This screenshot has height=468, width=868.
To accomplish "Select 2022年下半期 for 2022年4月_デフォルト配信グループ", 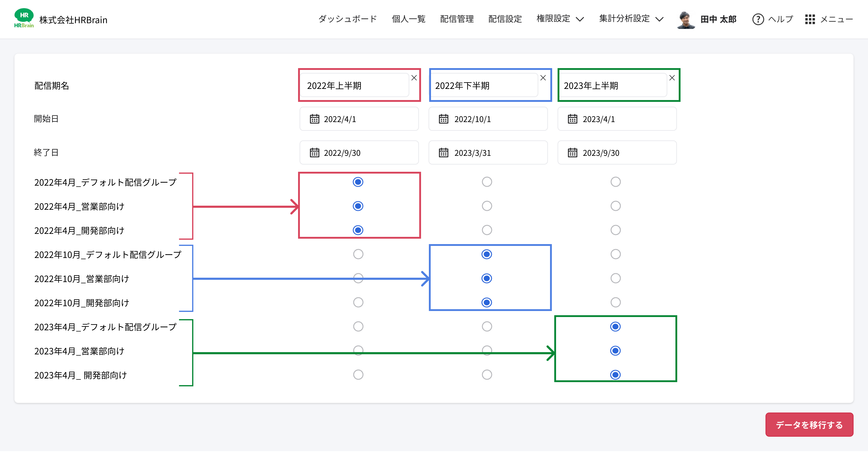I will point(487,182).
